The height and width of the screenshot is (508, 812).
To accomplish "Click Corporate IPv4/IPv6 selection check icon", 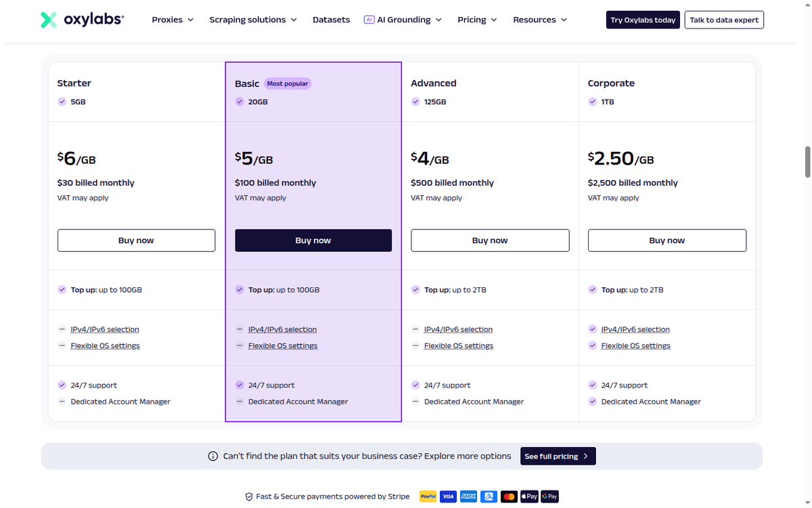I will [x=592, y=330].
